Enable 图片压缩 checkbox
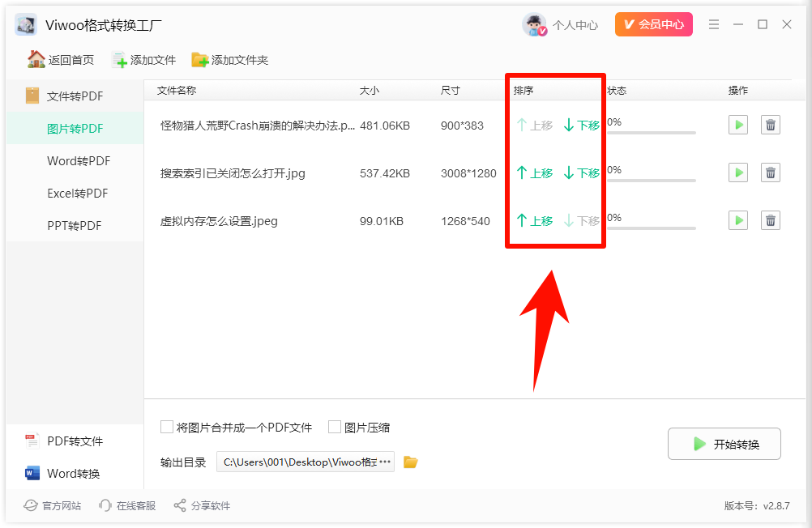 335,427
